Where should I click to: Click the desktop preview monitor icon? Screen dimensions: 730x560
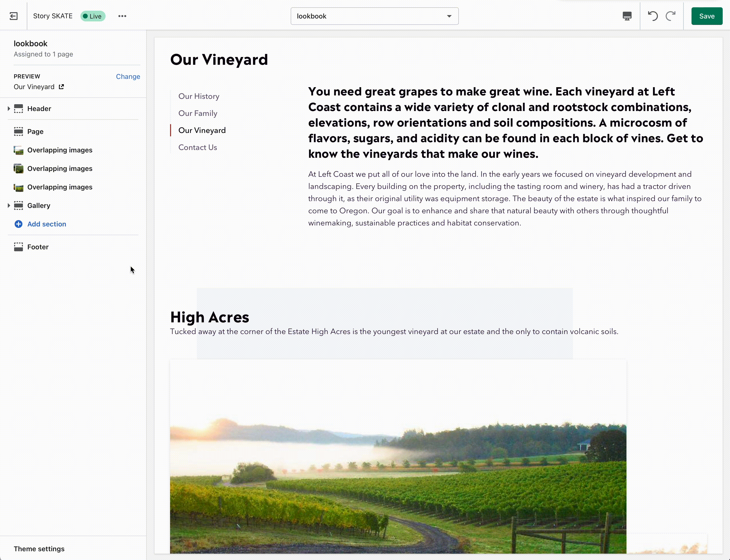pyautogui.click(x=627, y=16)
